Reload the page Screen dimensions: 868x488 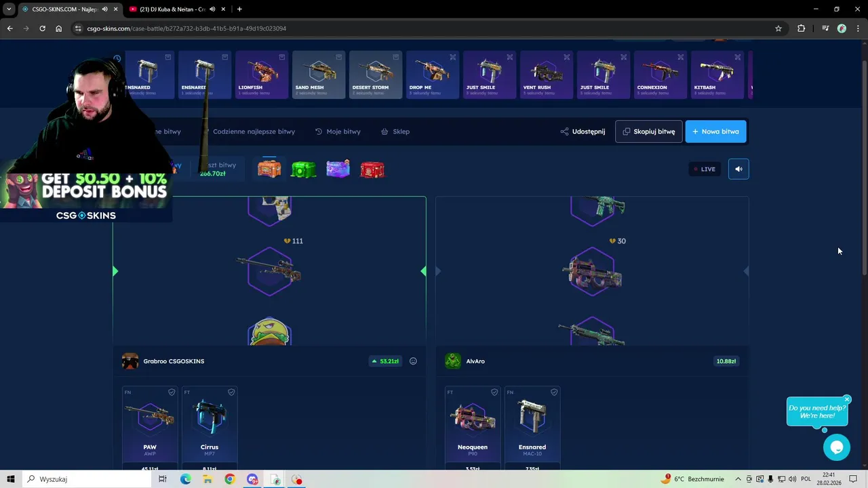pos(42,28)
